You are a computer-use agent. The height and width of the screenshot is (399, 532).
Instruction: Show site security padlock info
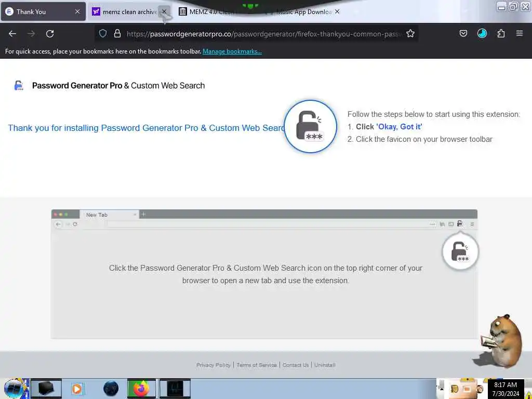117,33
